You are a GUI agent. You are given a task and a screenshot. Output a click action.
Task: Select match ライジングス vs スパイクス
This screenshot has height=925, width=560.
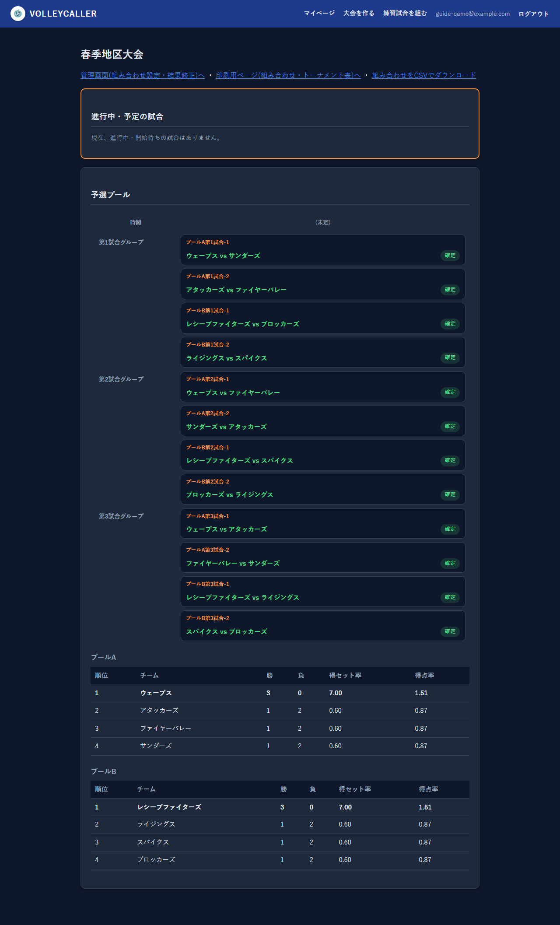tap(323, 352)
